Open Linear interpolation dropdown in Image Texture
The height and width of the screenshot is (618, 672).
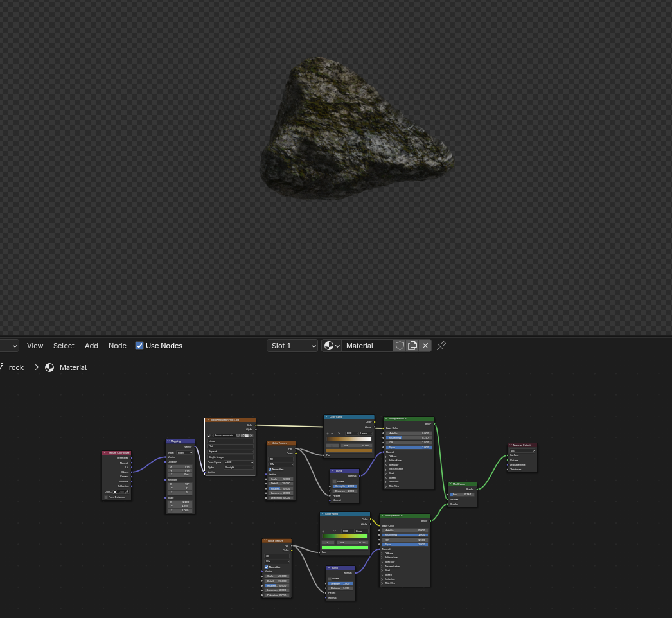coord(230,441)
